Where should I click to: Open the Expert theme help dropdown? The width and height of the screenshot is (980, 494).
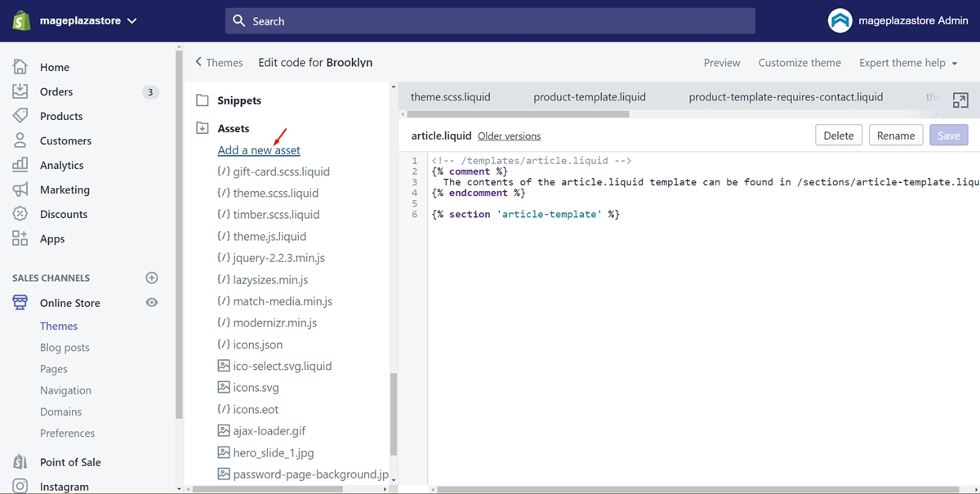click(x=908, y=63)
